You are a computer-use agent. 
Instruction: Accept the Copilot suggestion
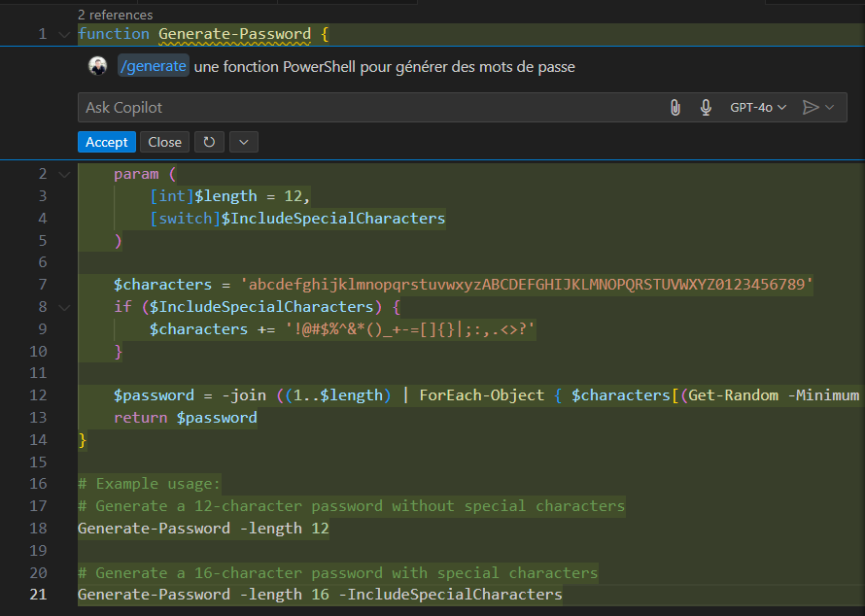coord(106,142)
